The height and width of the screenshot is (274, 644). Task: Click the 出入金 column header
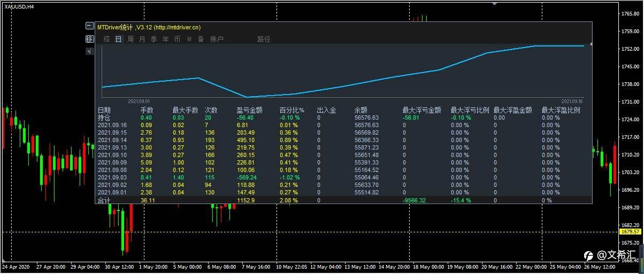(327, 111)
